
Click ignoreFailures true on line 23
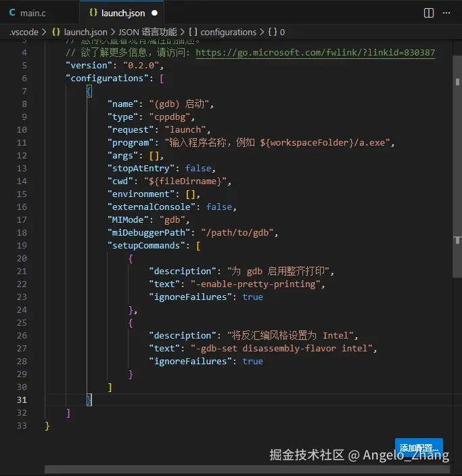pos(252,297)
